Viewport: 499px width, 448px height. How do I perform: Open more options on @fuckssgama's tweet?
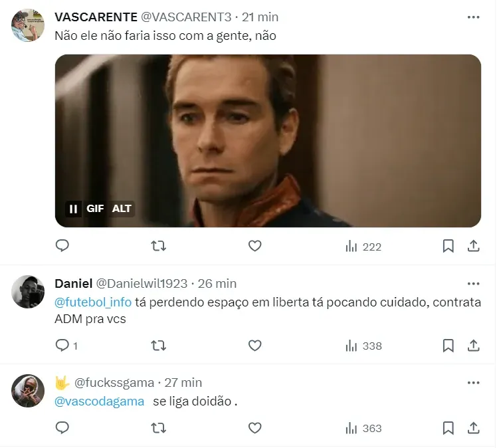coord(473,383)
